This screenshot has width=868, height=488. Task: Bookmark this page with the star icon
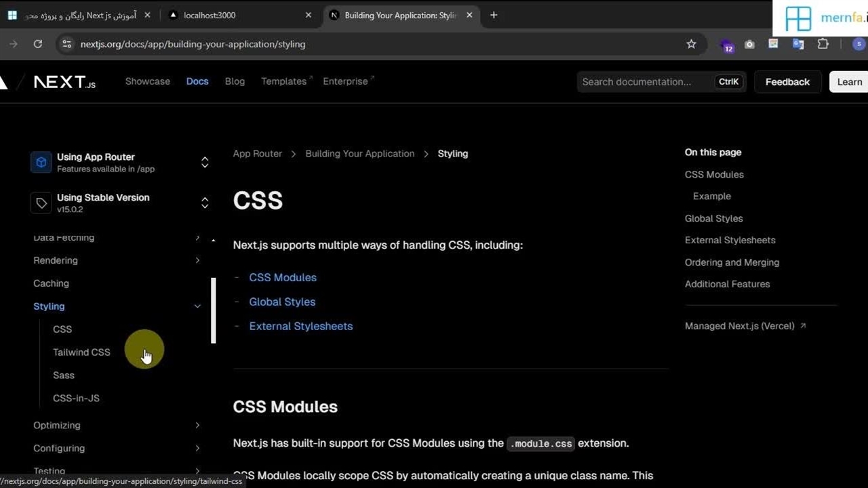[x=691, y=44]
